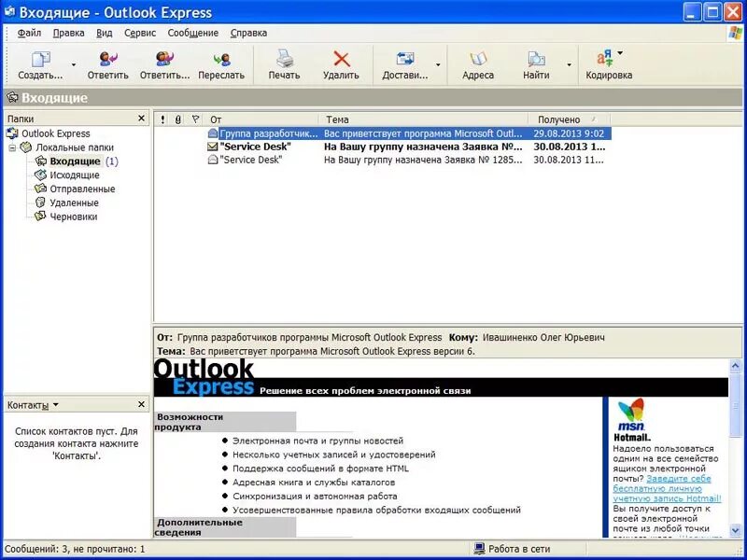Viewport: 747px width, 560px height.
Task: Sort by flag column header
Action: (195, 119)
